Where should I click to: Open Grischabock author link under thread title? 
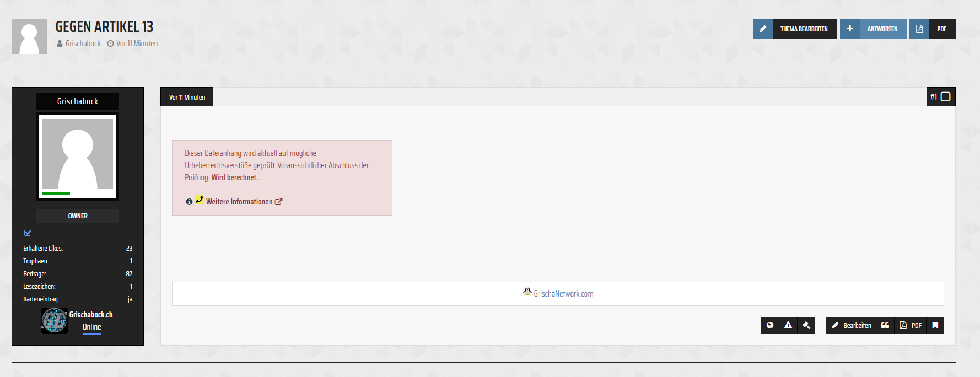[83, 44]
